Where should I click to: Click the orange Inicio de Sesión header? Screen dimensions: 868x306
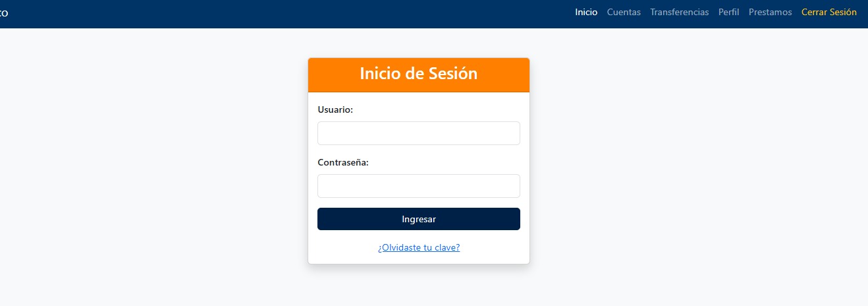[x=418, y=74]
